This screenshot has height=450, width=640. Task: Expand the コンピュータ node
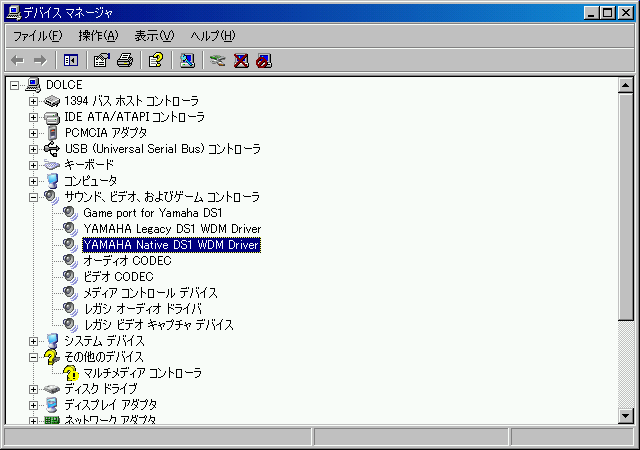tap(33, 181)
